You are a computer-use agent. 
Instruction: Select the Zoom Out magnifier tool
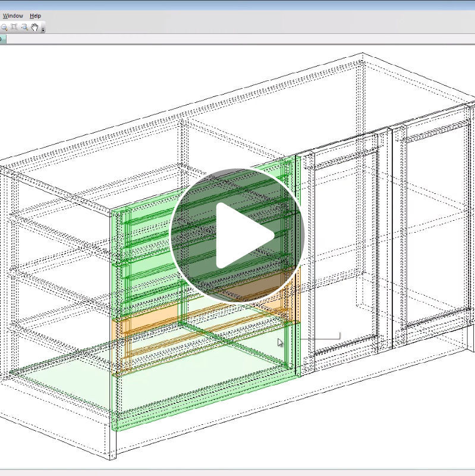coord(4,27)
